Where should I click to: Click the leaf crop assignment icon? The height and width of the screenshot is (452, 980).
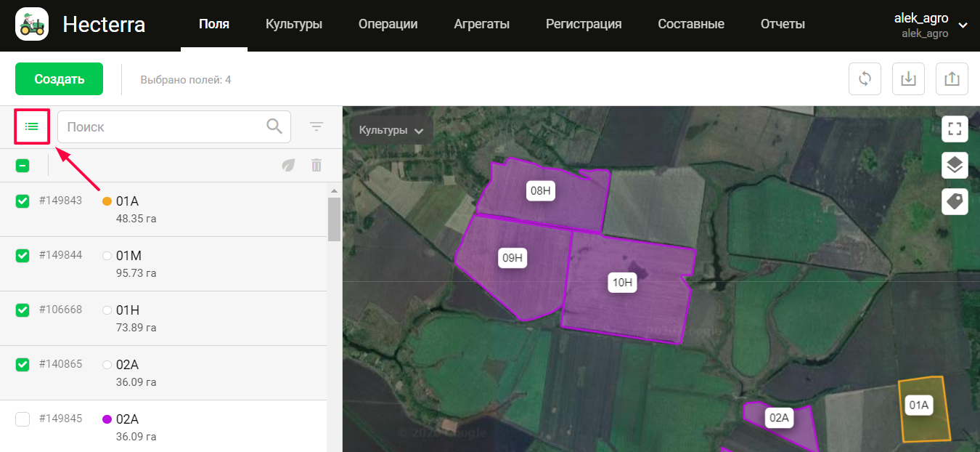(x=289, y=165)
